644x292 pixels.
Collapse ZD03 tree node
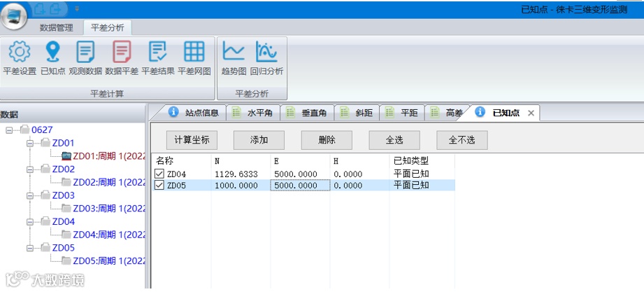click(x=29, y=195)
